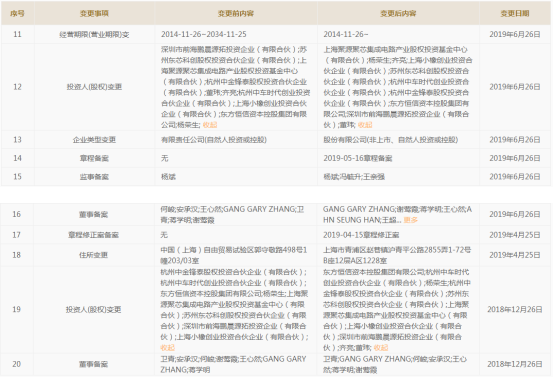Image resolution: width=554 pixels, height=377 pixels.
Task: Select row number 14 cell
Action: pyautogui.click(x=17, y=158)
